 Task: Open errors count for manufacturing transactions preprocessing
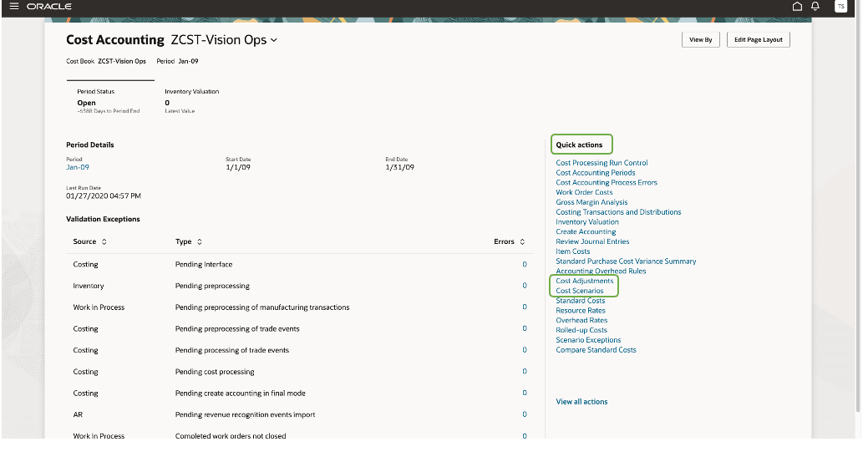[x=525, y=307]
